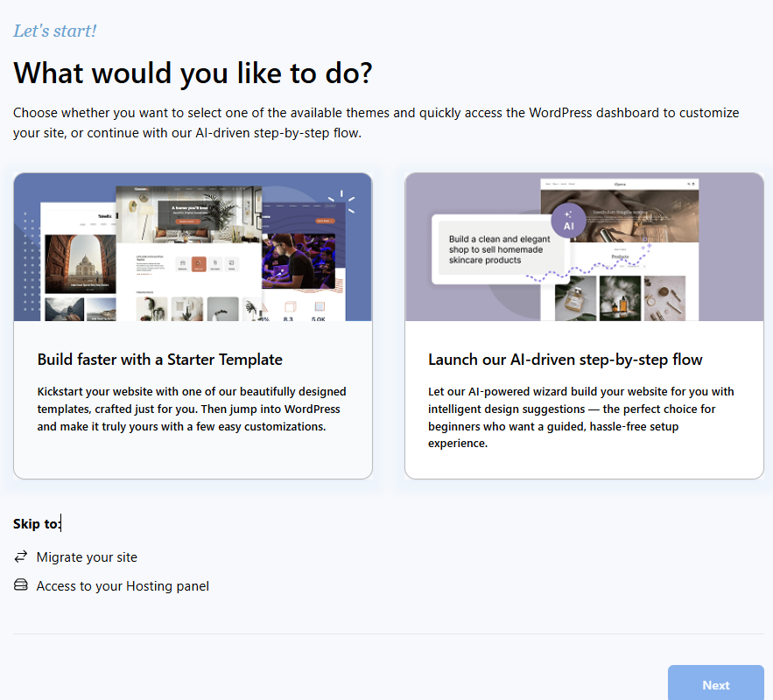This screenshot has height=700, width=773.
Task: Click the Next button
Action: point(715,684)
